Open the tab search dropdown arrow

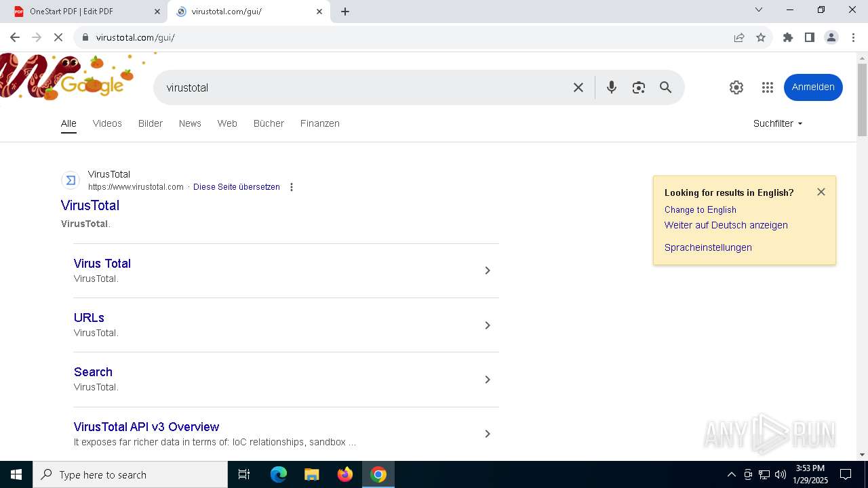coord(759,9)
